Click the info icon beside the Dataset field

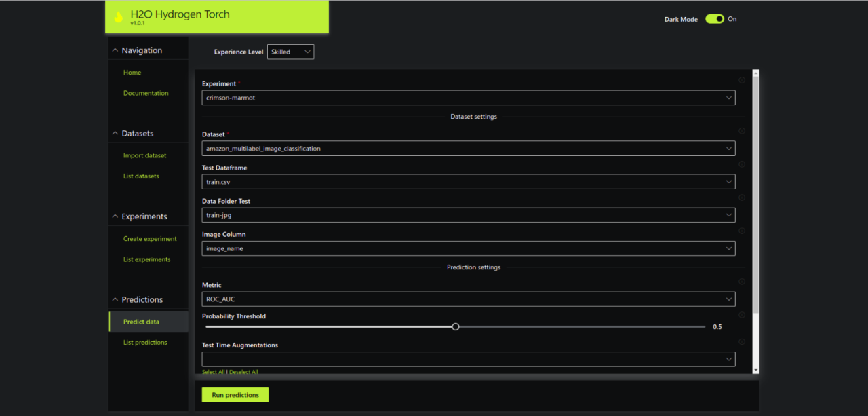742,131
